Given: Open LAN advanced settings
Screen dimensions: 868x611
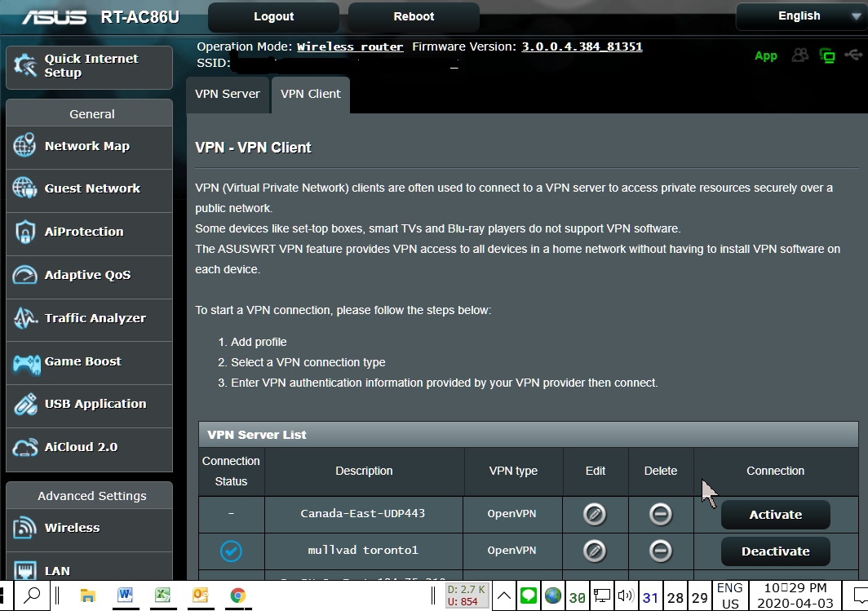Looking at the screenshot, I should click(89, 567).
